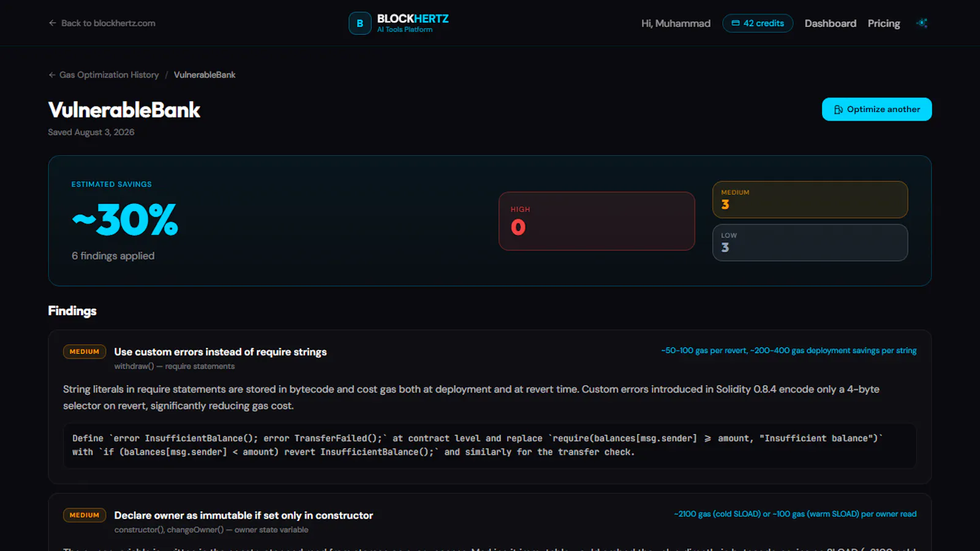Click 'Declare owner as immutable' finding title
This screenshot has width=980, height=551.
[244, 515]
